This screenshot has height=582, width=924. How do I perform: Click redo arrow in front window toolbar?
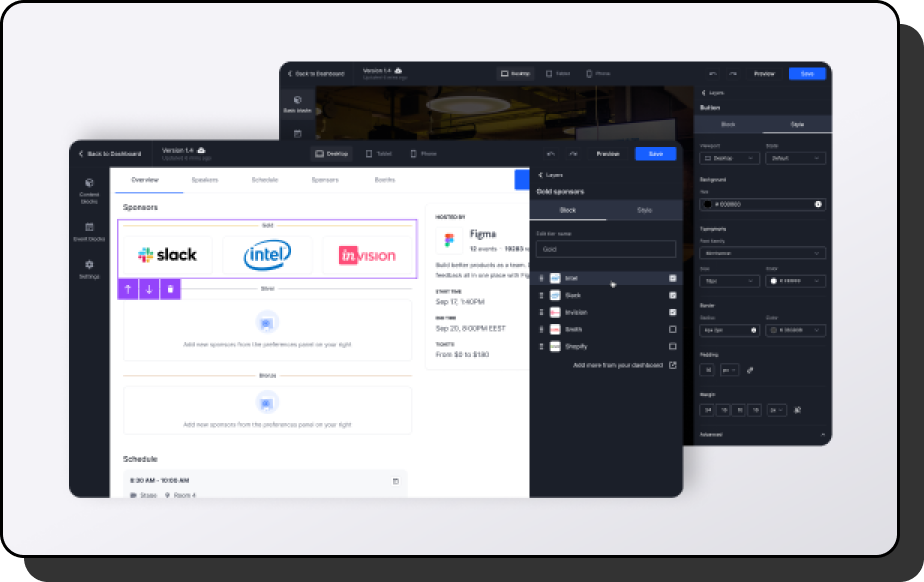(573, 154)
